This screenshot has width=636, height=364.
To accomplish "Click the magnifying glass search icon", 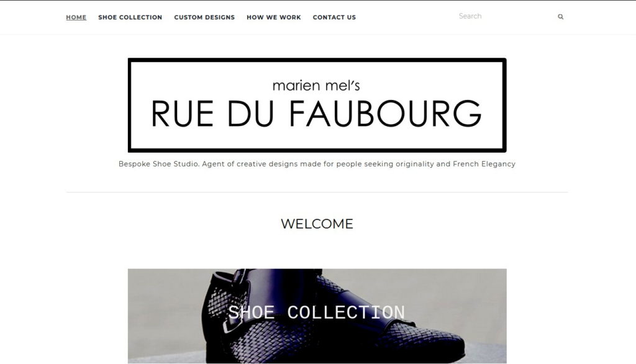I will pos(560,17).
